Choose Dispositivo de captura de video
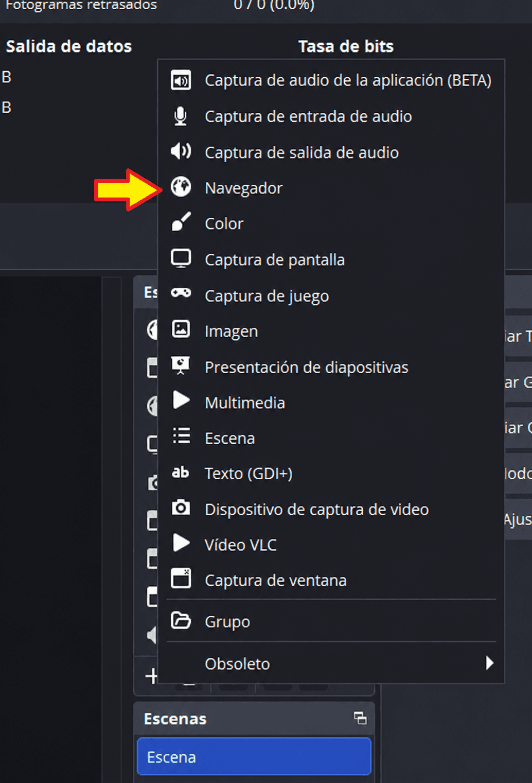The width and height of the screenshot is (532, 783). (x=331, y=509)
